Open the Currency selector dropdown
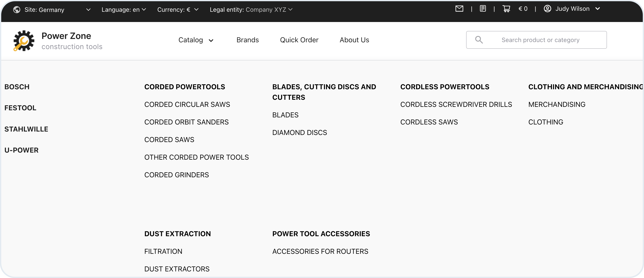 click(178, 10)
